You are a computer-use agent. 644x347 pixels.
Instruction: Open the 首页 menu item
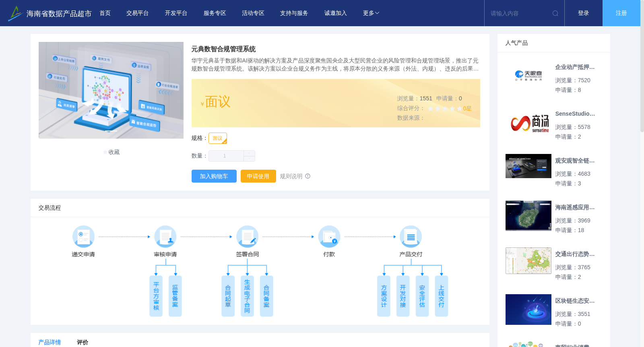coord(105,13)
